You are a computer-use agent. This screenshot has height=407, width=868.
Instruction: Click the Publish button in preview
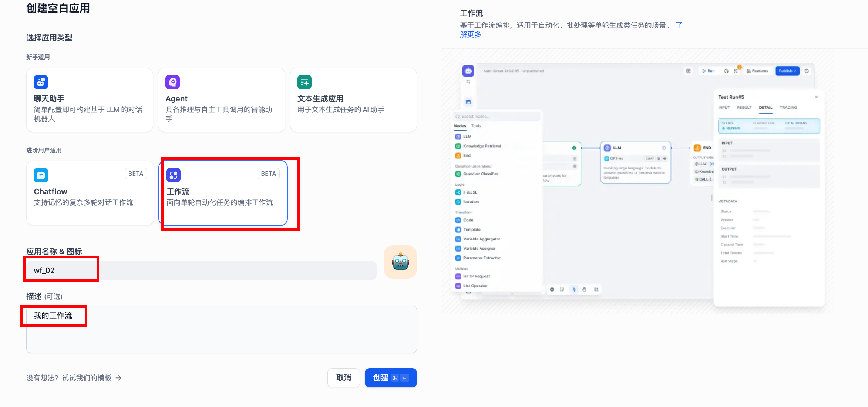click(787, 71)
